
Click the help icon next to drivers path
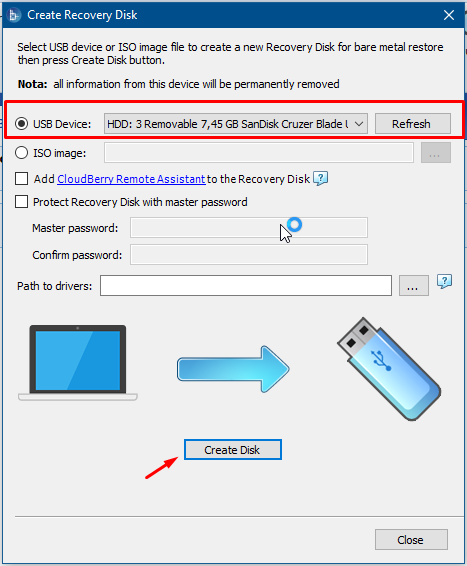444,281
